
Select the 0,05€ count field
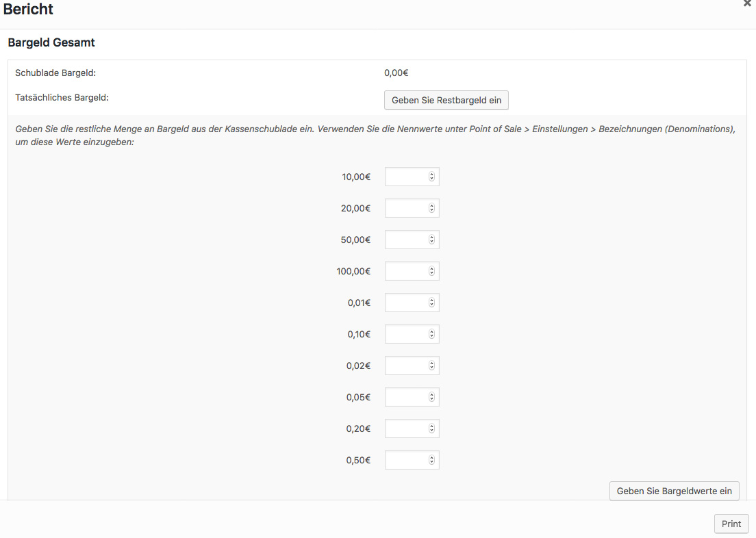[x=406, y=397]
